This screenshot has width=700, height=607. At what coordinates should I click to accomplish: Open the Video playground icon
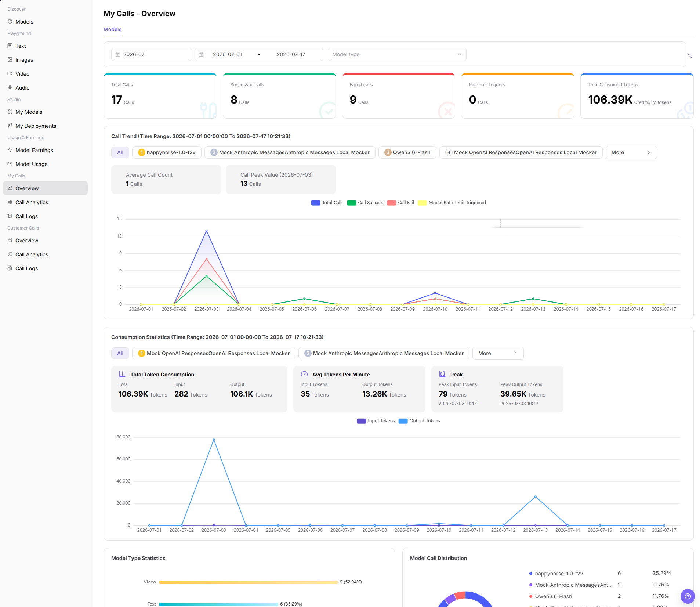10,74
